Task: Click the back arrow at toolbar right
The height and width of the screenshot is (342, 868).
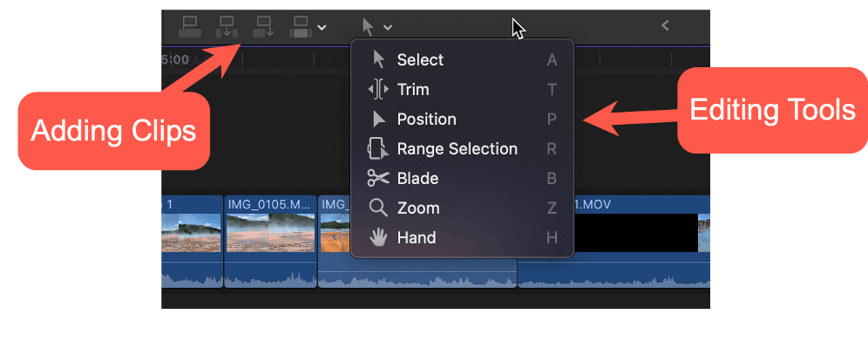Action: click(x=666, y=25)
